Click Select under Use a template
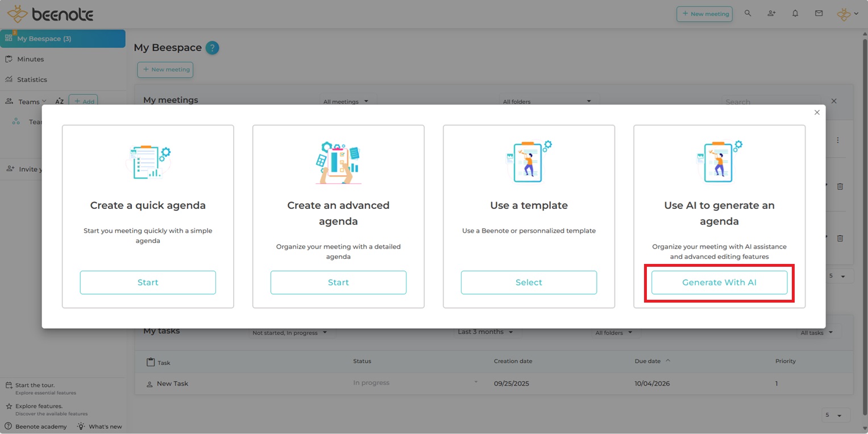 point(529,283)
